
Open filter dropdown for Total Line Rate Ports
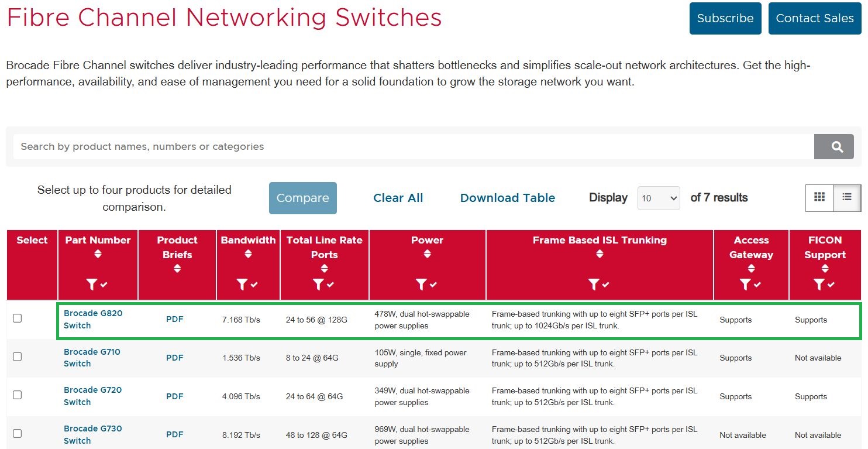click(x=318, y=285)
